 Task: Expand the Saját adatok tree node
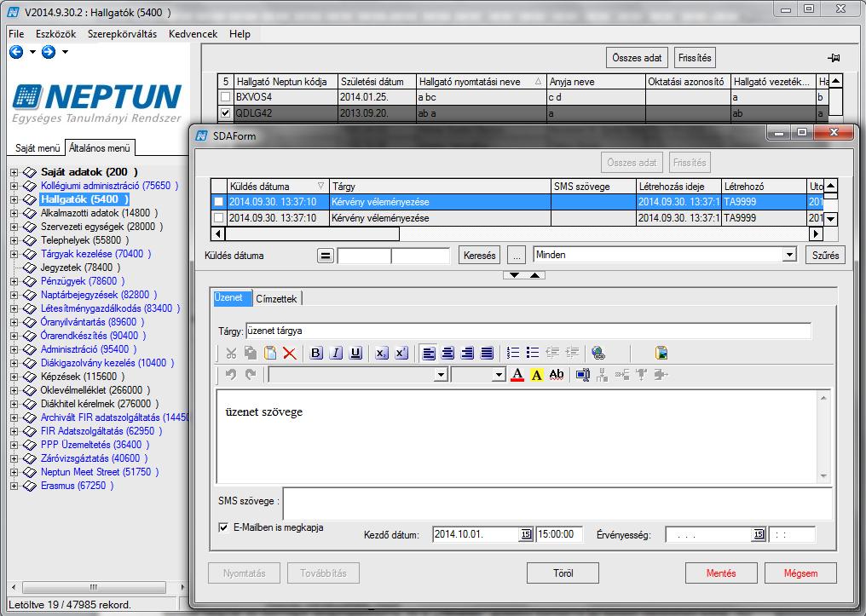point(14,172)
